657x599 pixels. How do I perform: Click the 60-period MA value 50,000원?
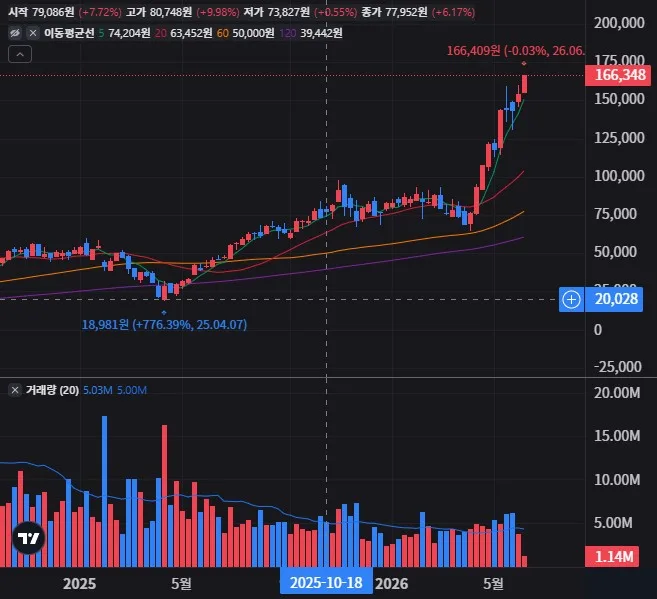tap(253, 33)
